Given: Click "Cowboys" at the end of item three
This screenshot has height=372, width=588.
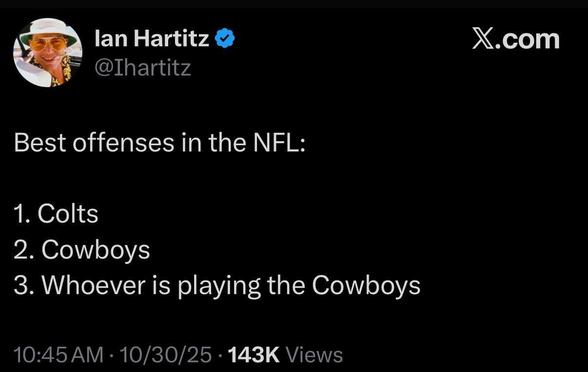Looking at the screenshot, I should tap(366, 286).
